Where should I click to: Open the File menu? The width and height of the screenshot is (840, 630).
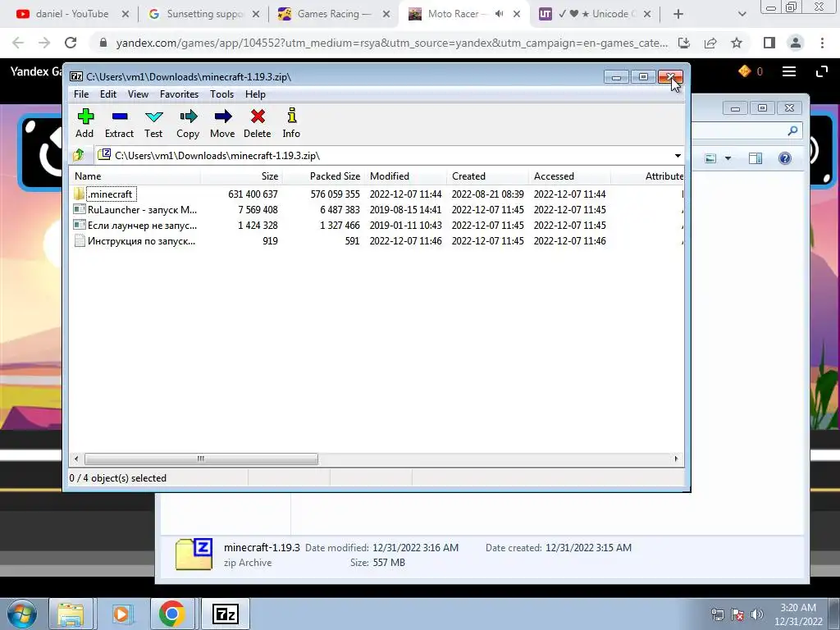click(81, 94)
